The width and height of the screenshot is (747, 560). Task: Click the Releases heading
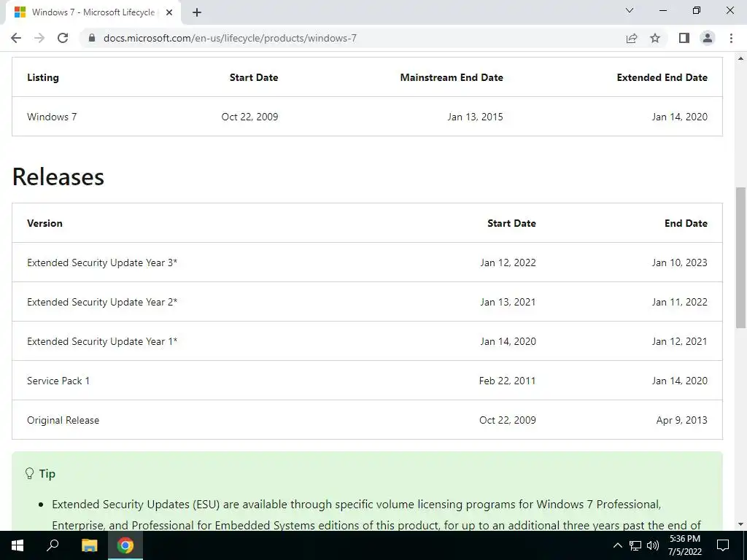58,176
